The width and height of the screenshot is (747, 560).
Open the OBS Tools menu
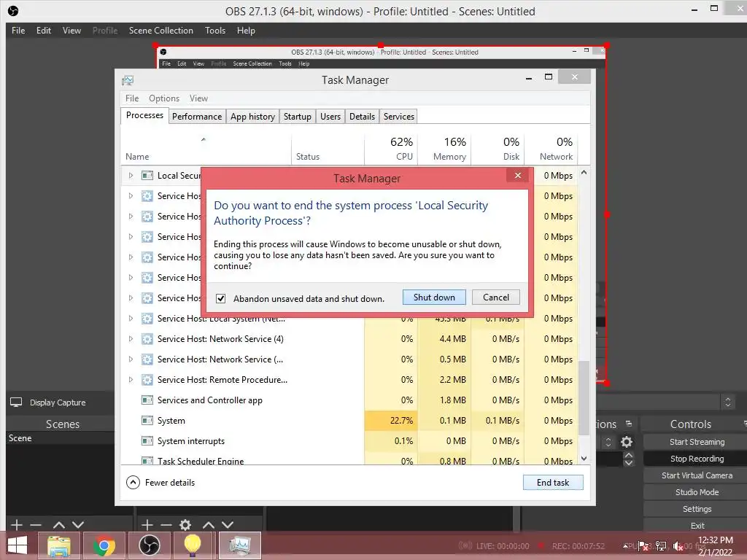(x=215, y=31)
